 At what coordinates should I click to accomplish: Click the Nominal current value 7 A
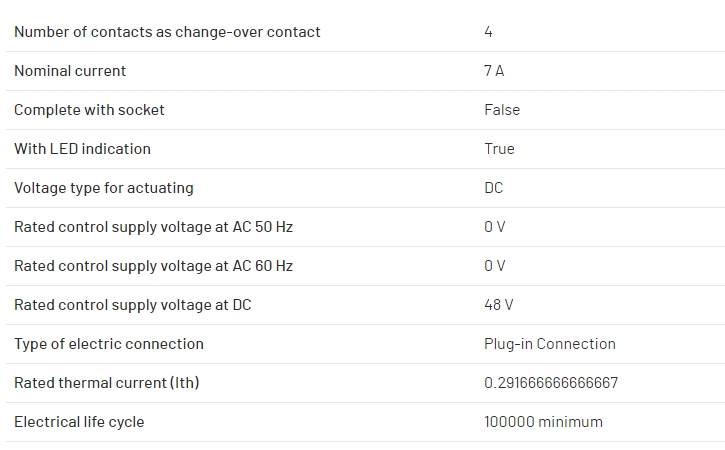(494, 71)
